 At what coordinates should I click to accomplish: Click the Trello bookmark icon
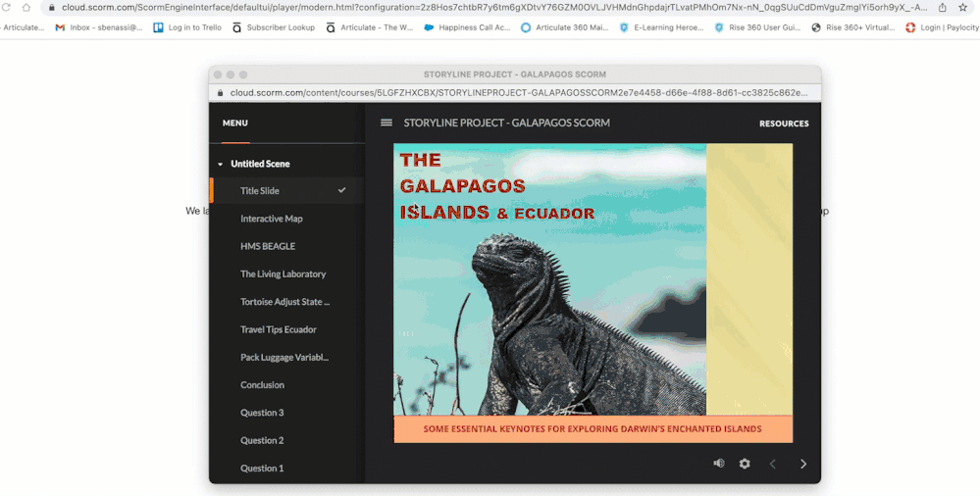click(158, 27)
